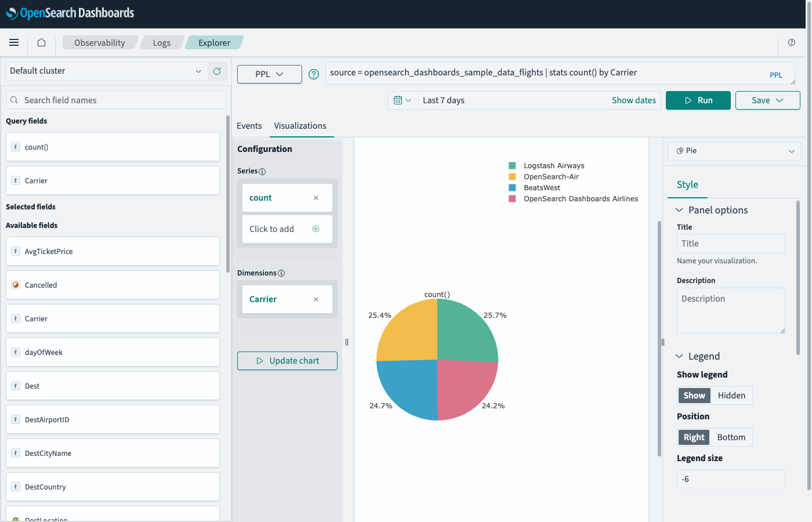Set legend position to Bottom

coord(731,437)
